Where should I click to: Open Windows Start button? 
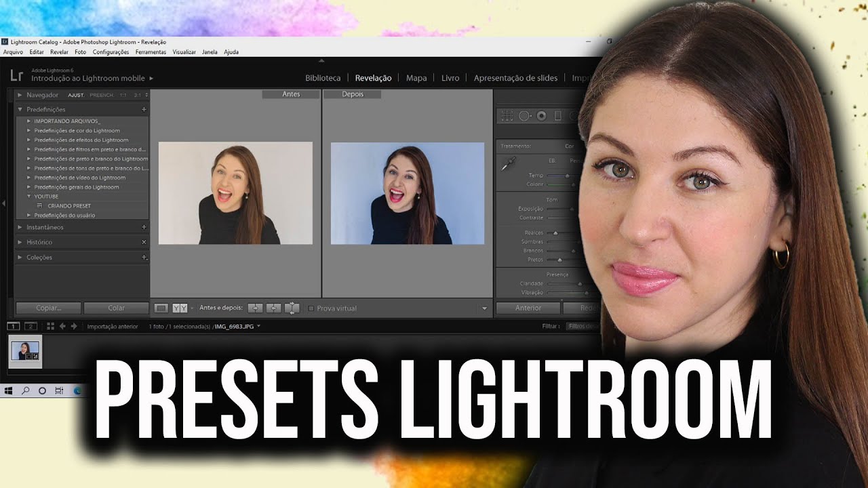point(9,391)
